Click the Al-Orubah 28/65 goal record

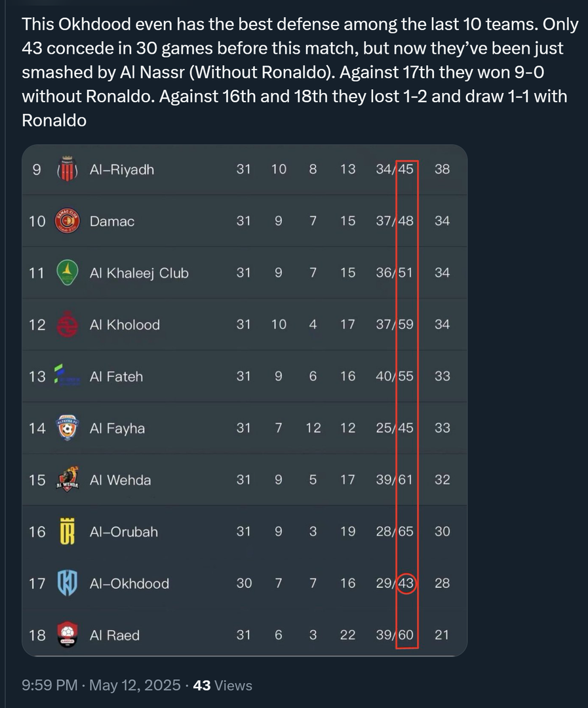tap(394, 531)
